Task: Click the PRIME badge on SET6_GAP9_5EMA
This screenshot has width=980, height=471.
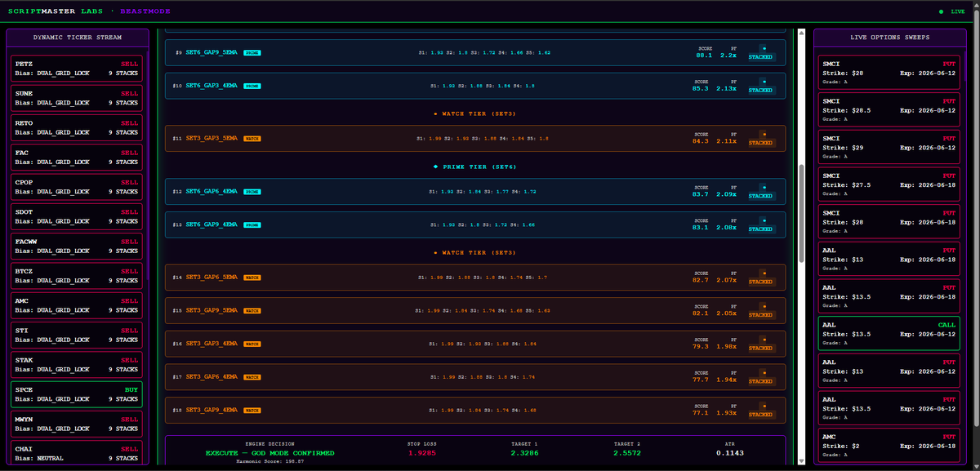Action: [x=252, y=52]
